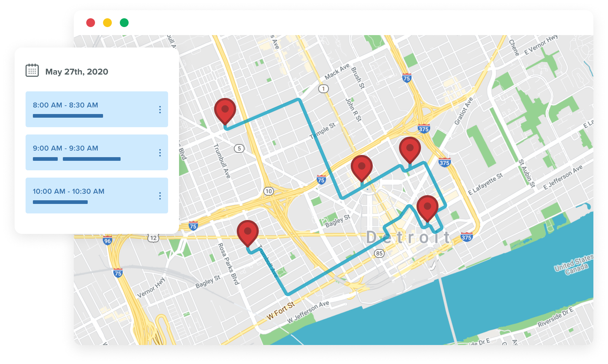Click the Brush St street label
The width and height of the screenshot is (608, 364).
point(358,78)
